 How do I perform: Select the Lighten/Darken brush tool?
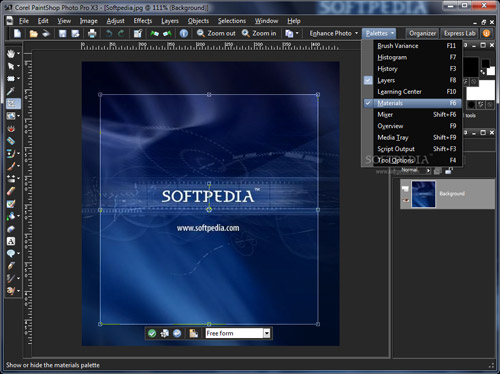tap(11, 179)
